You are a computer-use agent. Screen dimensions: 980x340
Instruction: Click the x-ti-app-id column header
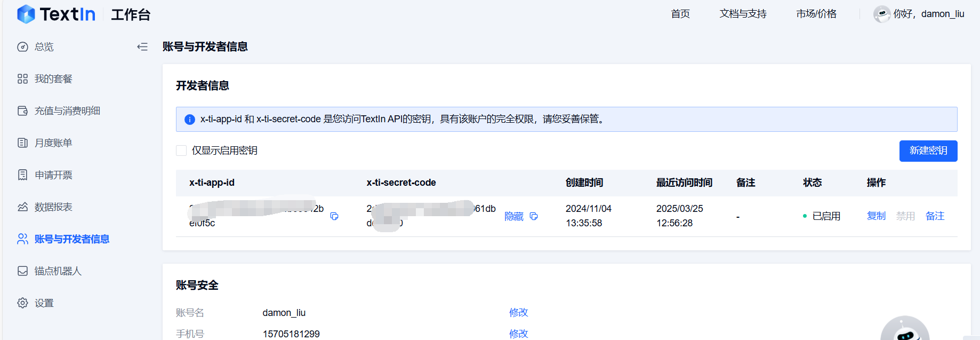(x=212, y=183)
